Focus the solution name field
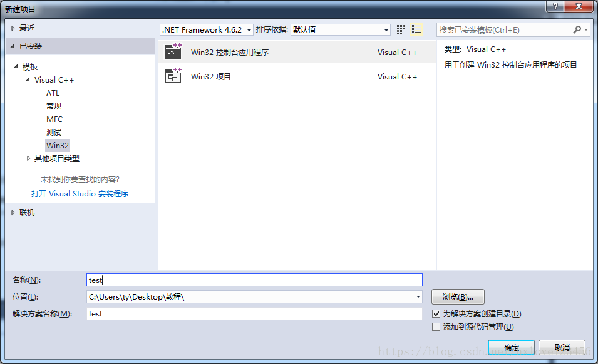 pos(254,314)
